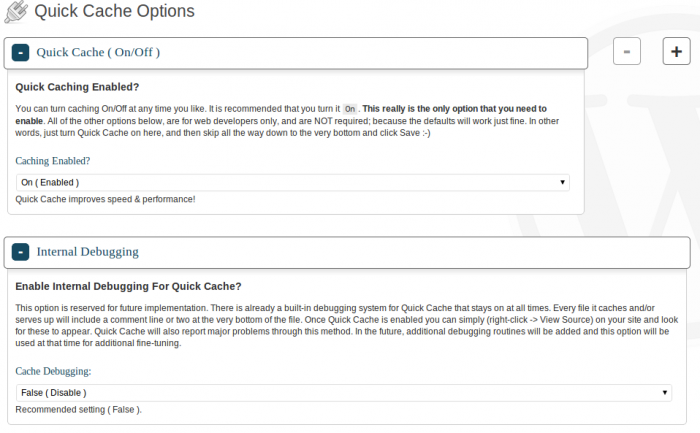This screenshot has width=700, height=433.
Task: Click the "Recommended setting ( False )" note
Action: pyautogui.click(x=79, y=410)
